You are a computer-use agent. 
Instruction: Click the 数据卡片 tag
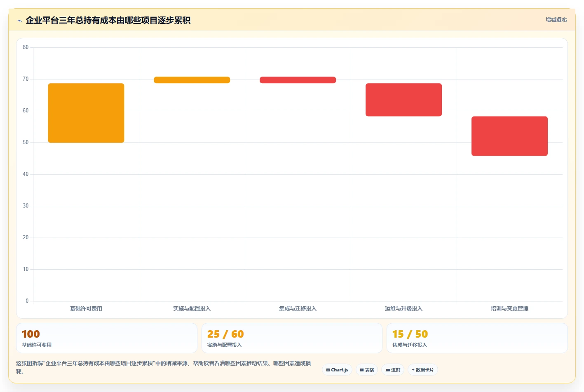coord(423,370)
